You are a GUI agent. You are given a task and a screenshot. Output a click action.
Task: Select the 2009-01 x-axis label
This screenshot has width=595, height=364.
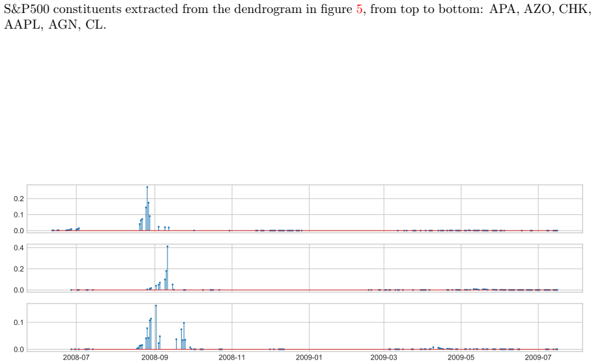(x=309, y=357)
